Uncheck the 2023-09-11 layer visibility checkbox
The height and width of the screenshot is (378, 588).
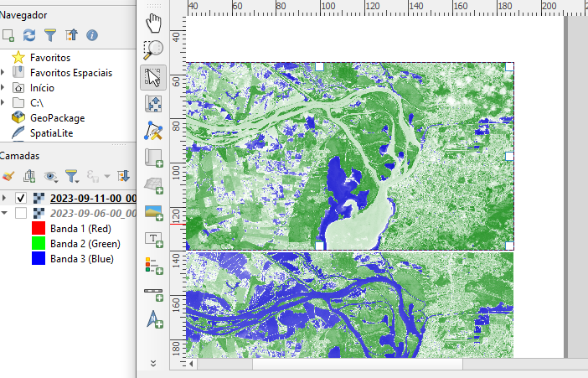pyautogui.click(x=21, y=199)
